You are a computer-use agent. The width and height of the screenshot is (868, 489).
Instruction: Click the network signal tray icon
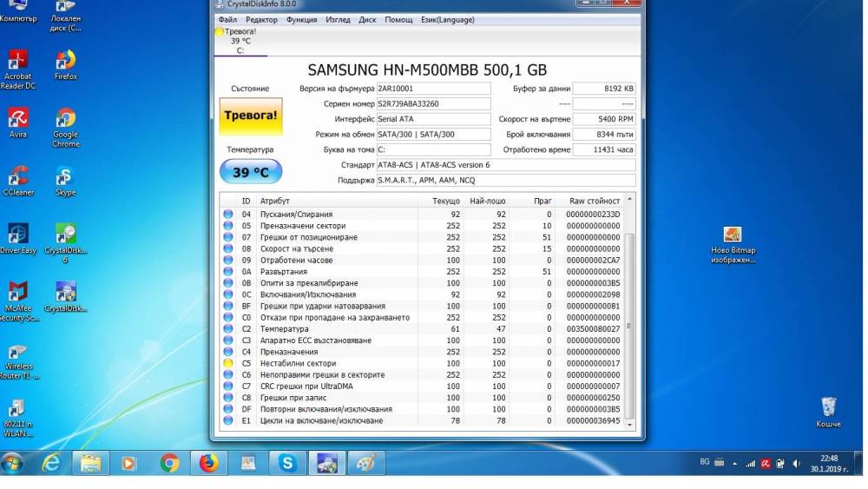(x=750, y=464)
